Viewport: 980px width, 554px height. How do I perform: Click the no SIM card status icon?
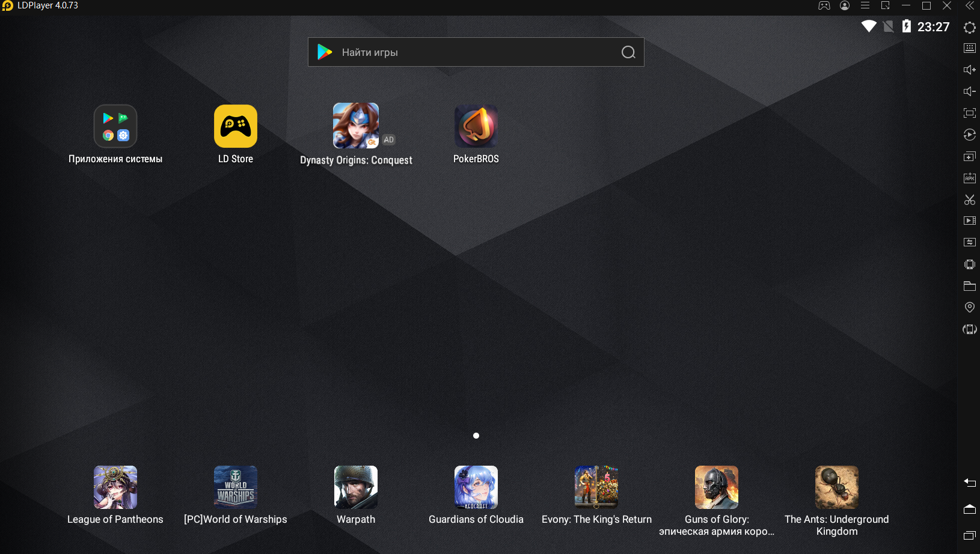[x=888, y=26]
